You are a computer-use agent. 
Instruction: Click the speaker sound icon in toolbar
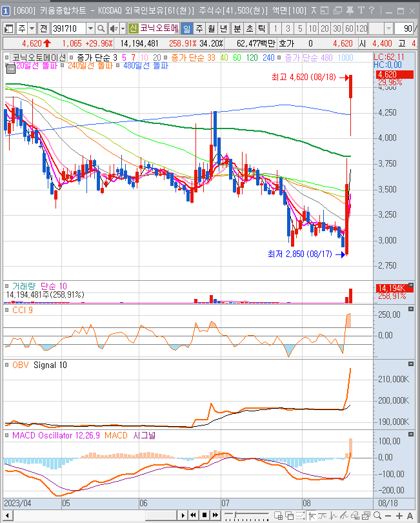tap(114, 28)
